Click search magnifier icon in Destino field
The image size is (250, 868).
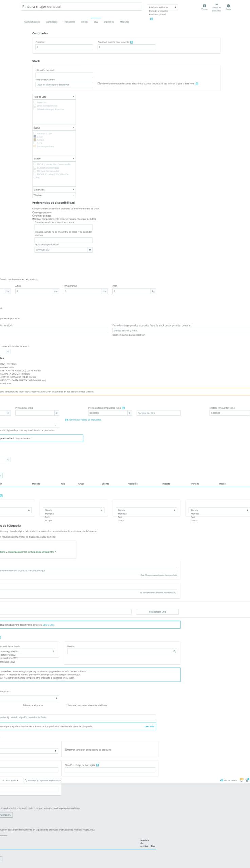175,651
